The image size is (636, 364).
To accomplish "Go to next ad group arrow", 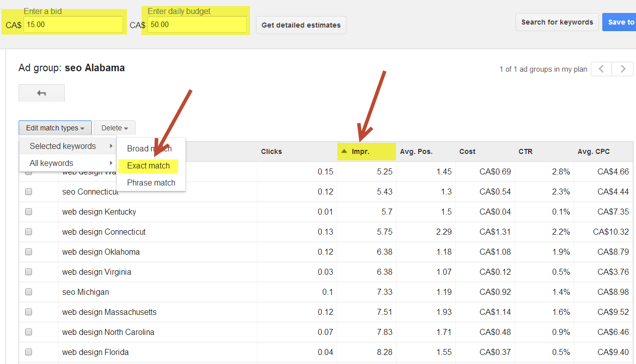I will [623, 69].
